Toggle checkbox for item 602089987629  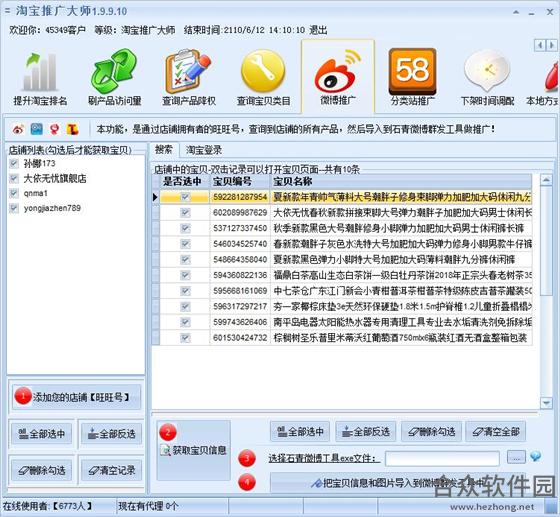[185, 212]
